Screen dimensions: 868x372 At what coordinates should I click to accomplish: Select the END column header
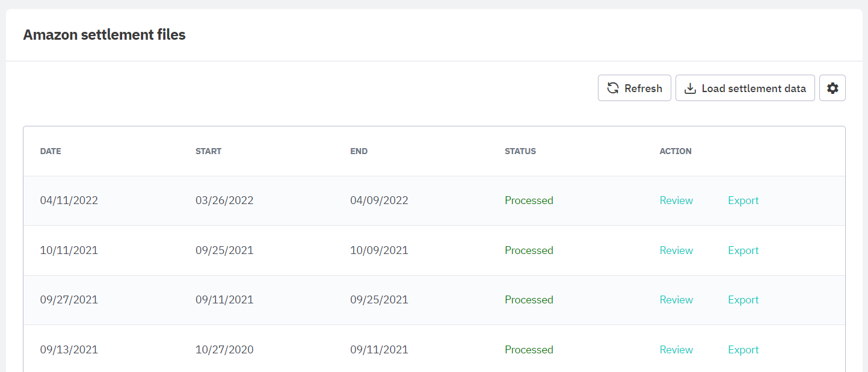click(359, 151)
